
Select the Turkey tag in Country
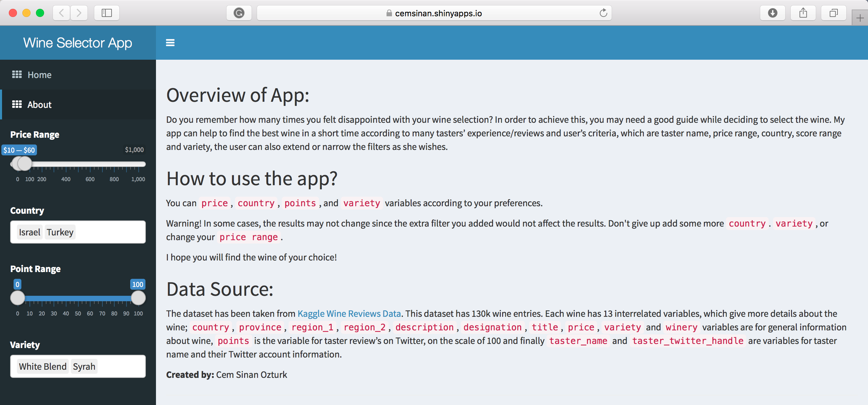point(60,232)
